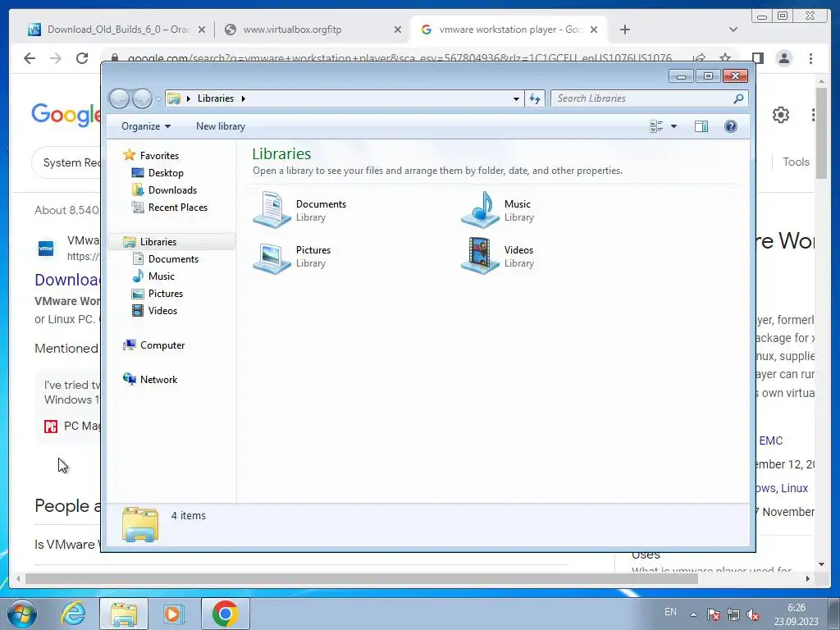The width and height of the screenshot is (840, 630).
Task: Launch Internet Explorer from the taskbar
Action: pyautogui.click(x=73, y=614)
